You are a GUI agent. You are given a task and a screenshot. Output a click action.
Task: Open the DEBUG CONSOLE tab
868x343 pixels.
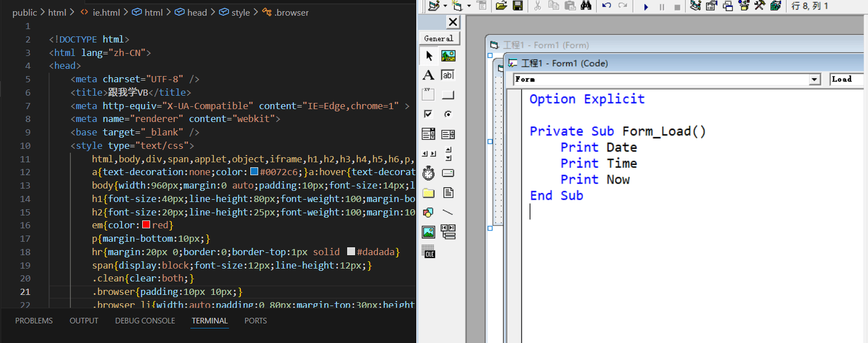(x=145, y=321)
